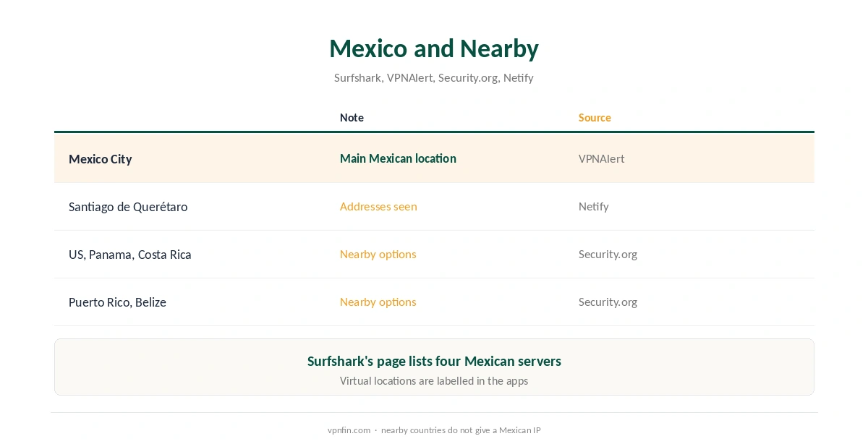Click the 'Main Mexican location' note
This screenshot has width=868, height=444.
coord(398,158)
